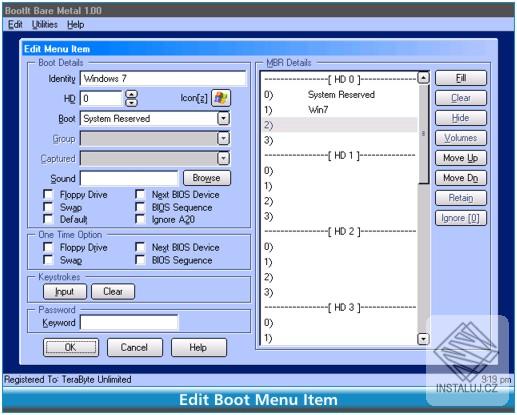This screenshot has height=415, width=517.
Task: Check the Default option
Action: [48, 219]
